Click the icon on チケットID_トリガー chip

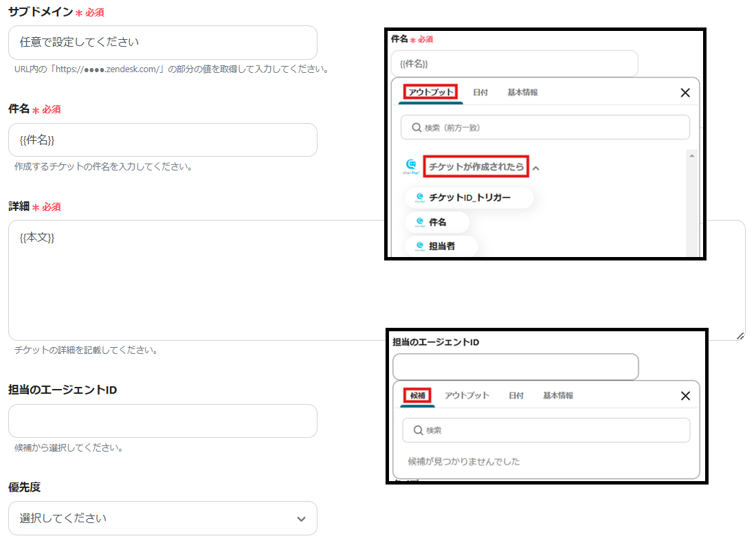420,197
